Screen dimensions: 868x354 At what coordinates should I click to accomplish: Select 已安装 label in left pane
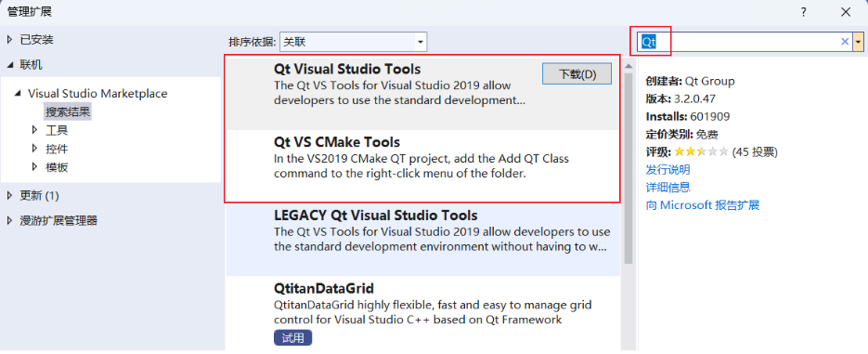tap(36, 40)
